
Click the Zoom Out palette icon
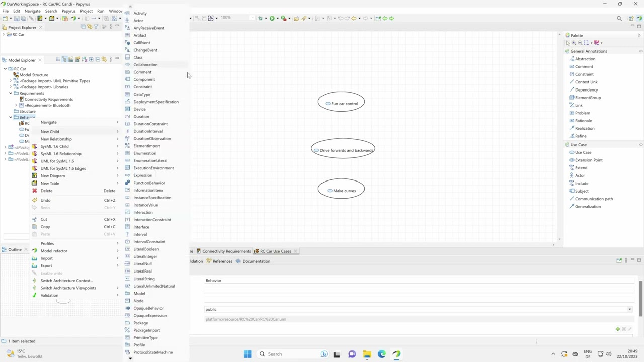[x=580, y=43]
